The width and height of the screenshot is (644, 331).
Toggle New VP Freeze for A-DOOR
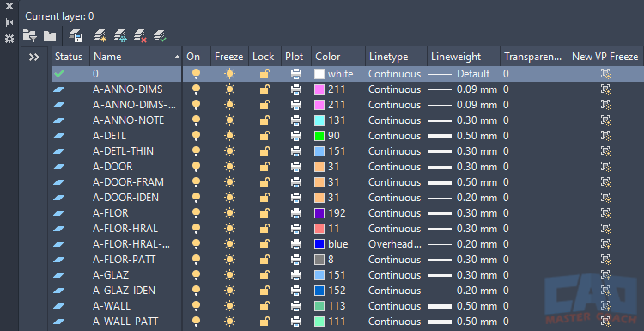coord(606,167)
